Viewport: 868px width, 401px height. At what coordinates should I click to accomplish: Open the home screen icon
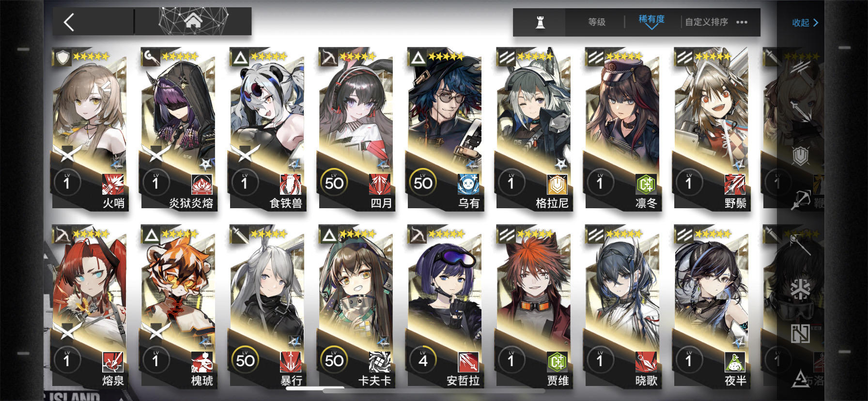(x=193, y=21)
